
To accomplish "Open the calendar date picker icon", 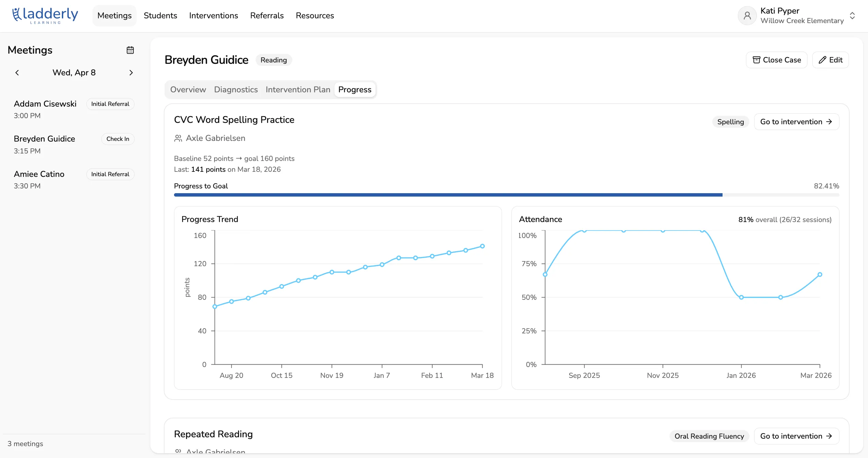I will pos(130,50).
